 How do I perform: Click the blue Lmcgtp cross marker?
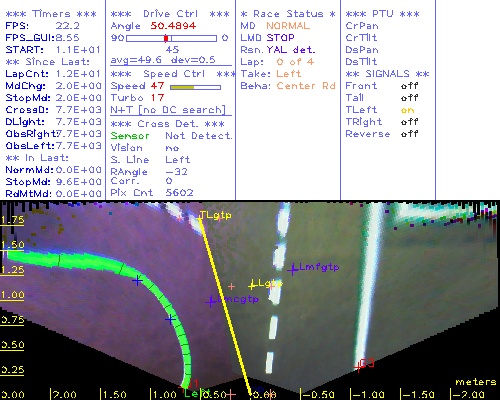point(211,302)
